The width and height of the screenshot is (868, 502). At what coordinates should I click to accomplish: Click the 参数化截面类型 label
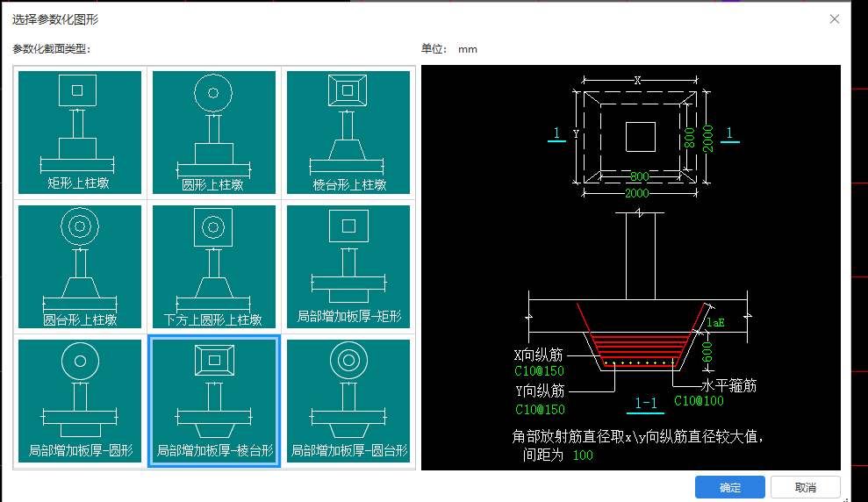[51, 49]
